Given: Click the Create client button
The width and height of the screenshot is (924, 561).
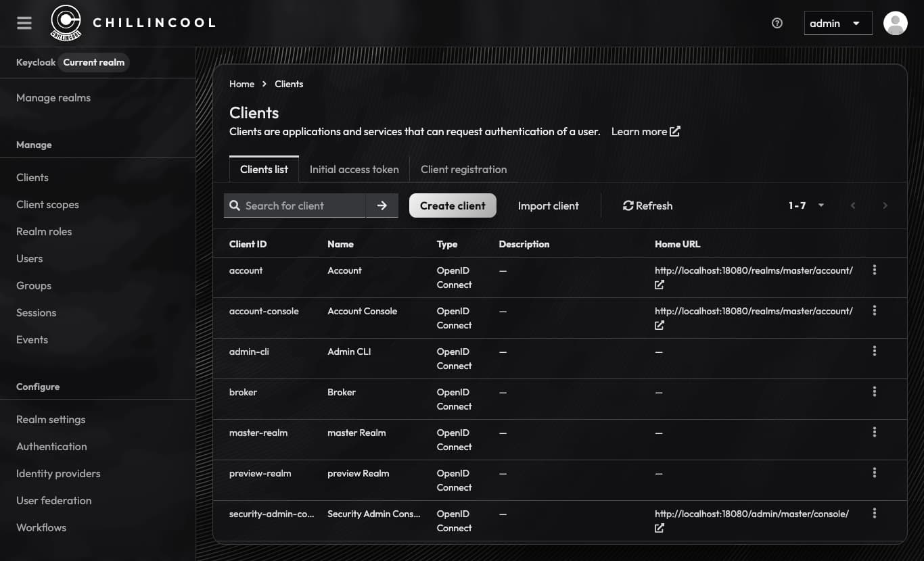Looking at the screenshot, I should 453,205.
